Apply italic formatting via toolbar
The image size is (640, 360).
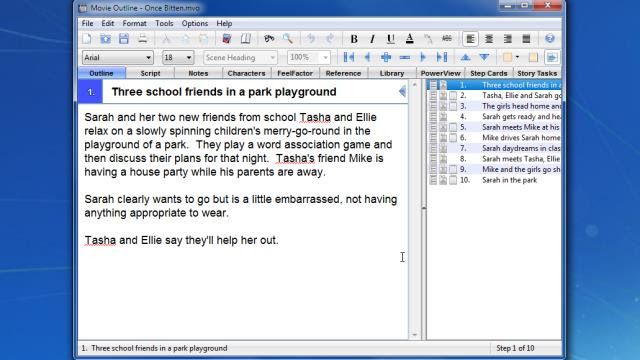pos(372,39)
